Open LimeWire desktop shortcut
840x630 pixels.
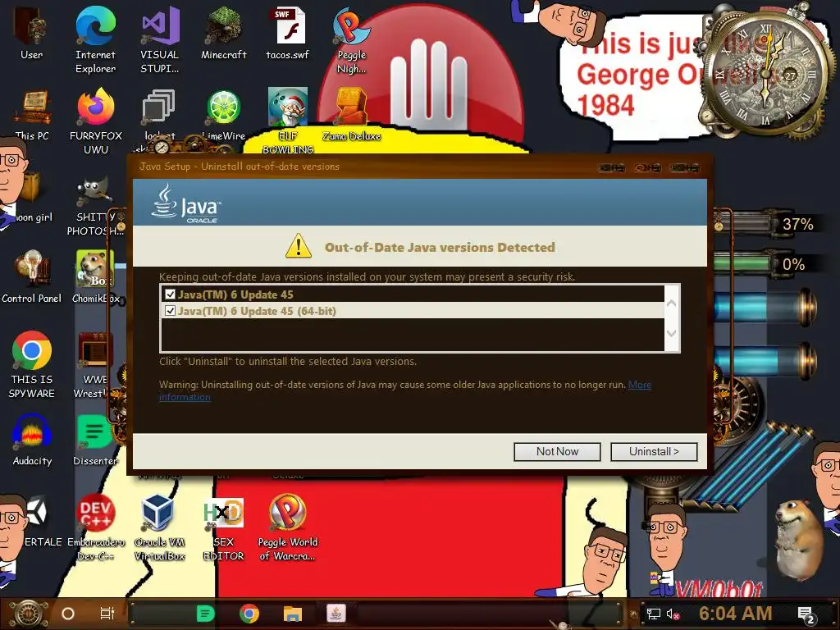coord(223,113)
